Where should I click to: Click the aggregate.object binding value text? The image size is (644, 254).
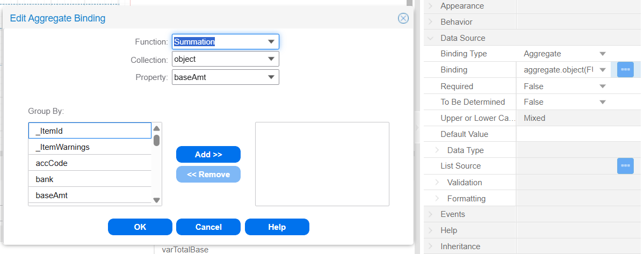point(559,70)
